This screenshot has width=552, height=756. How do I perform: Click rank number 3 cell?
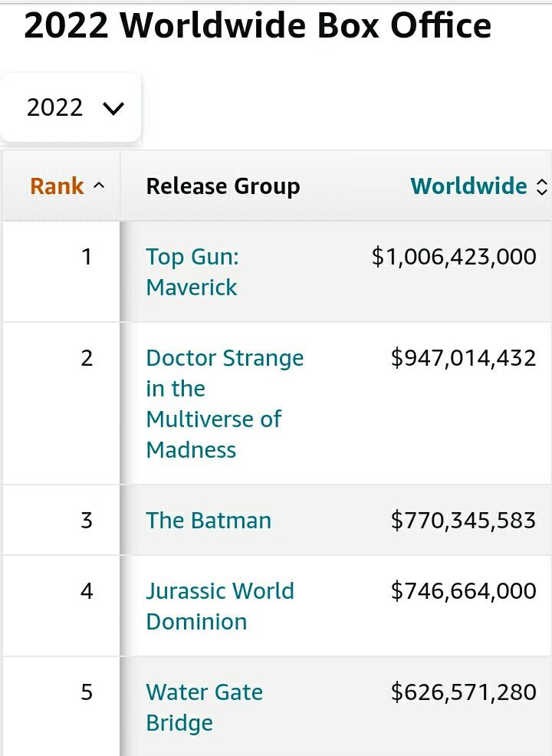87,521
